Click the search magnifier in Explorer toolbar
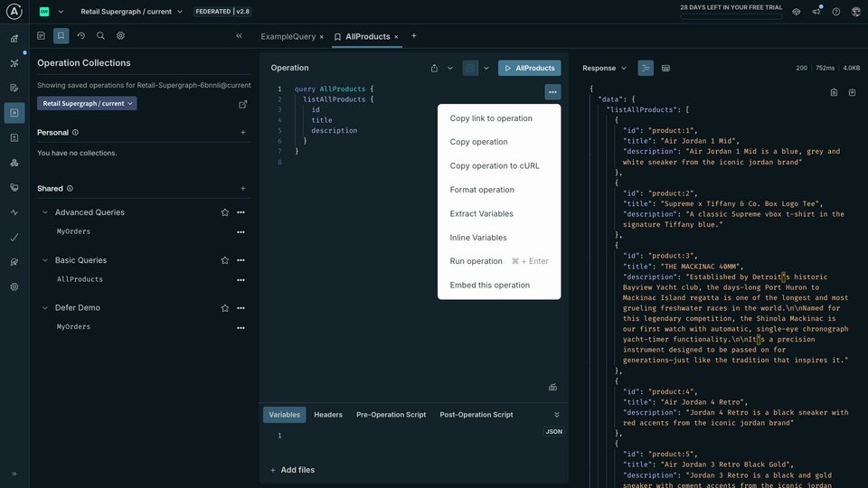868x488 pixels. 100,35
